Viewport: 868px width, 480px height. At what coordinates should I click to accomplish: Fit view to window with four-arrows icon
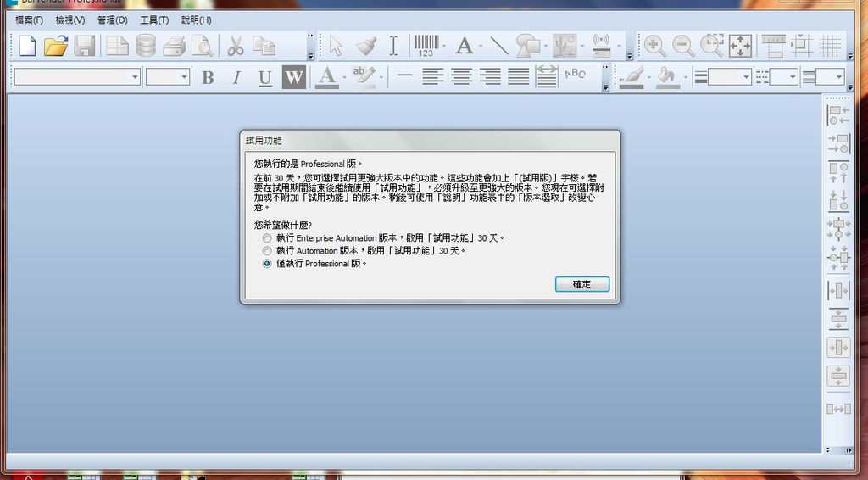coord(741,46)
